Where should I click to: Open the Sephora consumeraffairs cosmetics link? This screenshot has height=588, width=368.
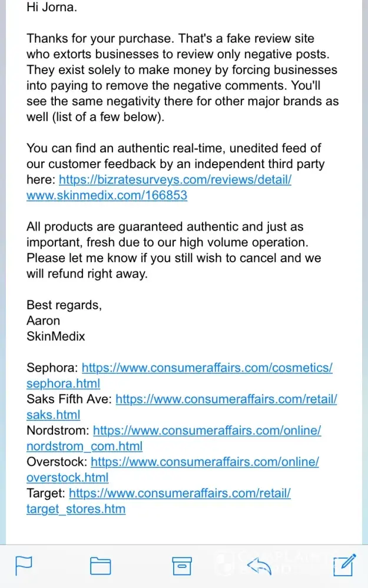click(207, 368)
